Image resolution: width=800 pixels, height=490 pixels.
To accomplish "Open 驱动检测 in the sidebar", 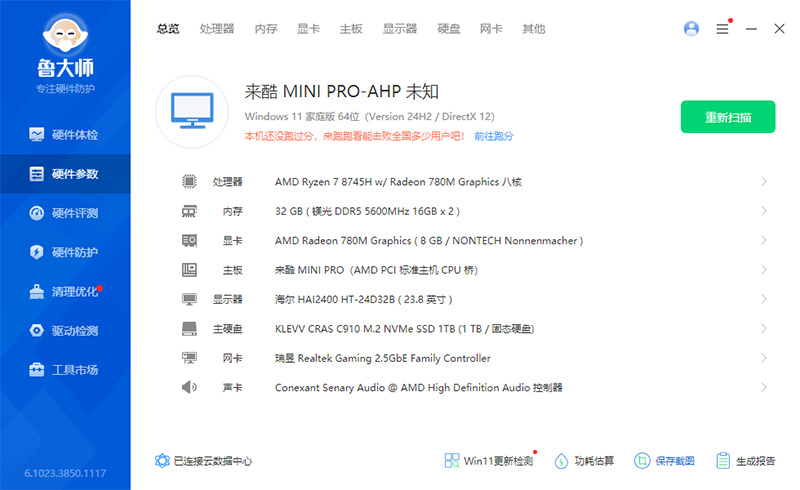I will tap(65, 331).
